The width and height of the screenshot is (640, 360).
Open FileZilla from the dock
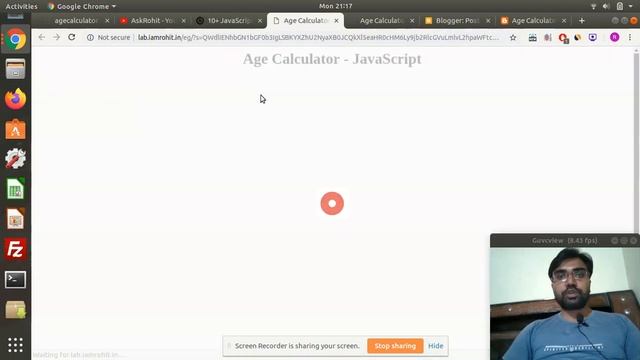16,249
